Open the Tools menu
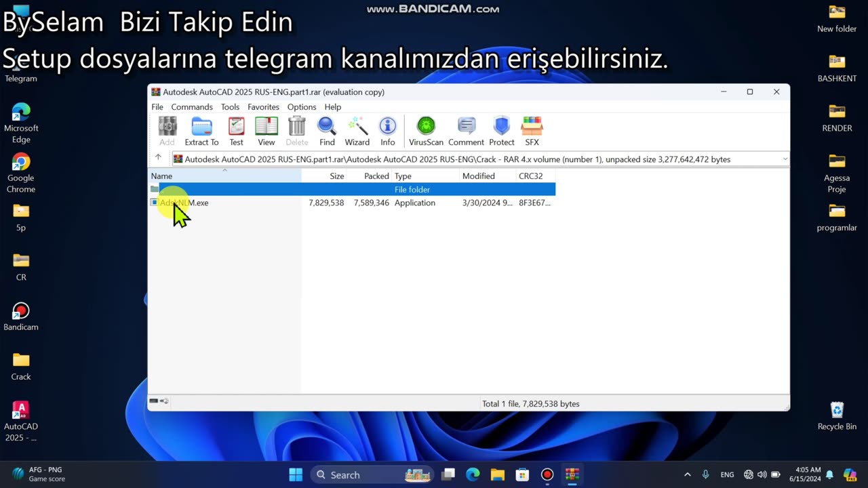 point(230,107)
